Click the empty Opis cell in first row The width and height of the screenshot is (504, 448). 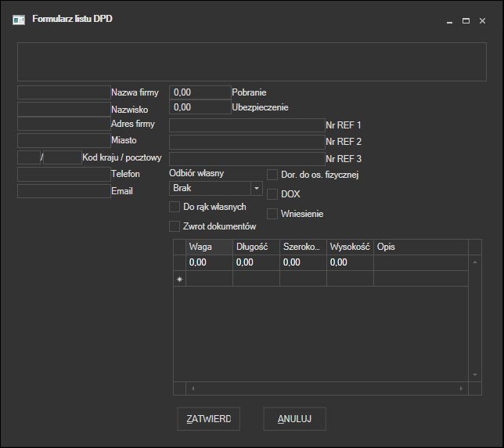tap(421, 262)
